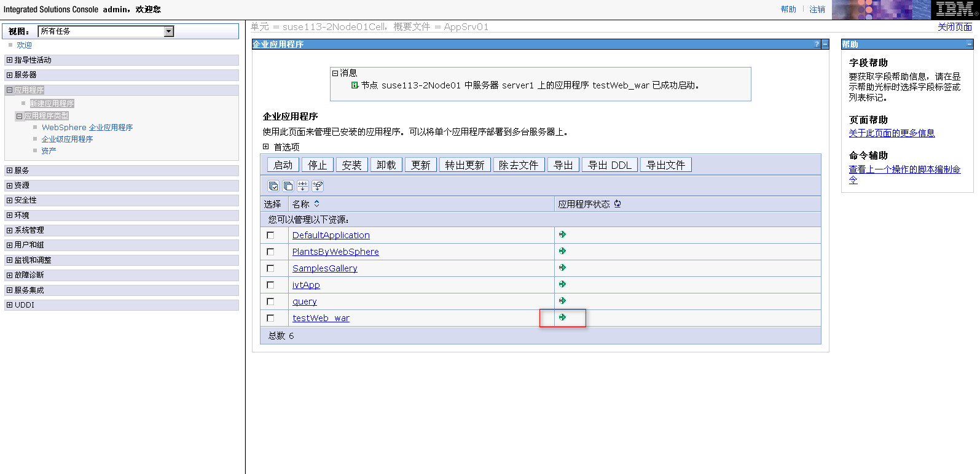Click the started status arrow for SamplesGallery
Screen dimensions: 980x474
pyautogui.click(x=562, y=268)
